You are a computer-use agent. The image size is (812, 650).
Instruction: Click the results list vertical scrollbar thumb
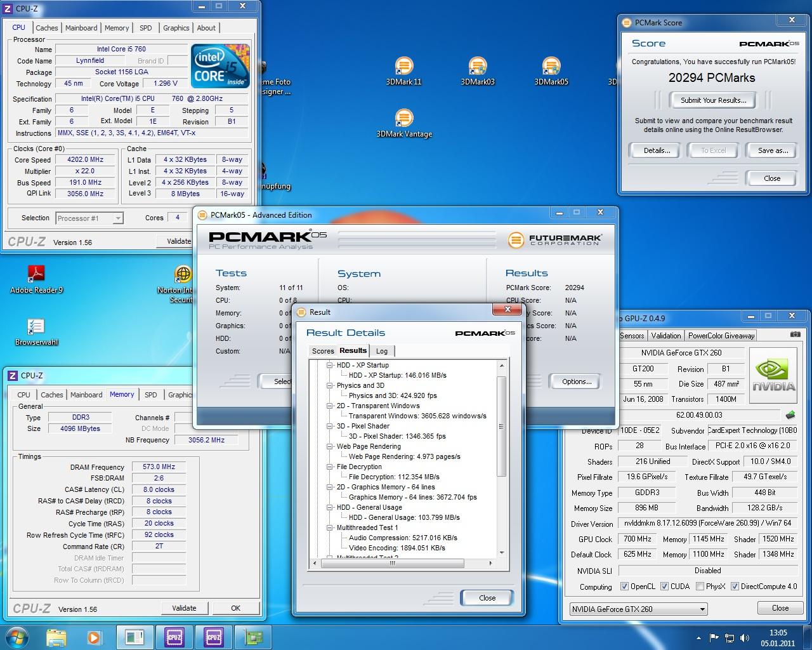pyautogui.click(x=502, y=426)
